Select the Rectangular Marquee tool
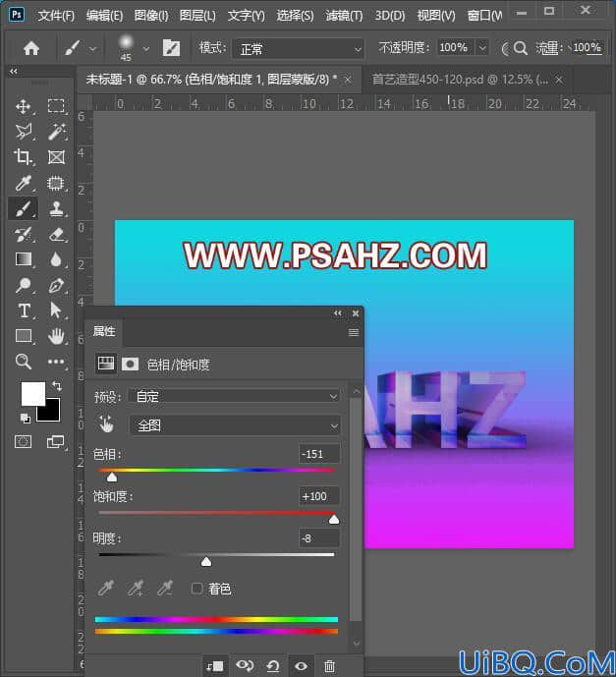 (x=56, y=106)
